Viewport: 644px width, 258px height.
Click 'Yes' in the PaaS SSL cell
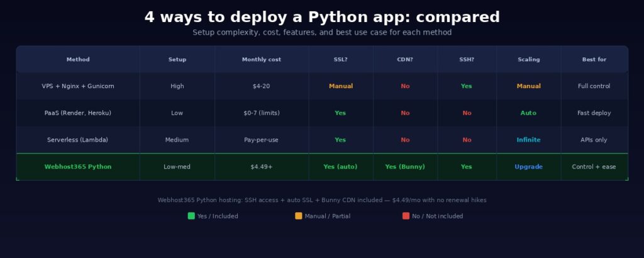[340, 113]
